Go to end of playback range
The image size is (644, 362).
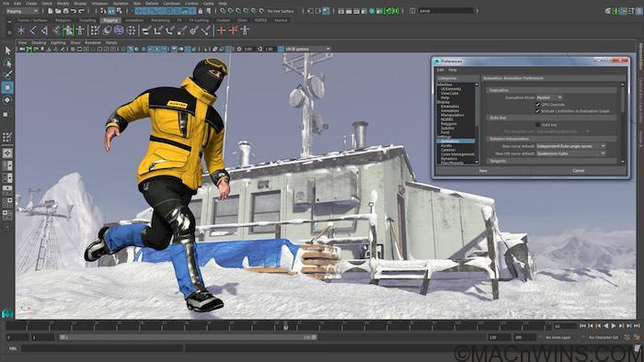click(x=637, y=325)
